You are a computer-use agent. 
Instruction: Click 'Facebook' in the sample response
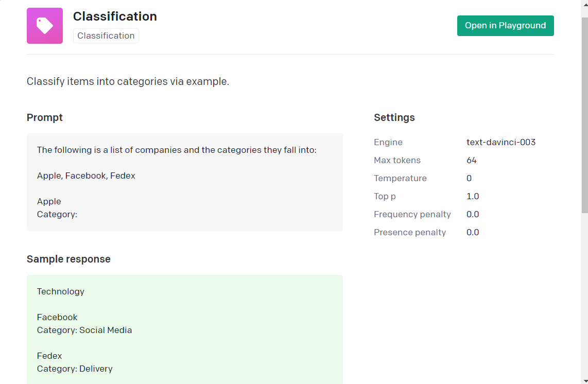(57, 317)
